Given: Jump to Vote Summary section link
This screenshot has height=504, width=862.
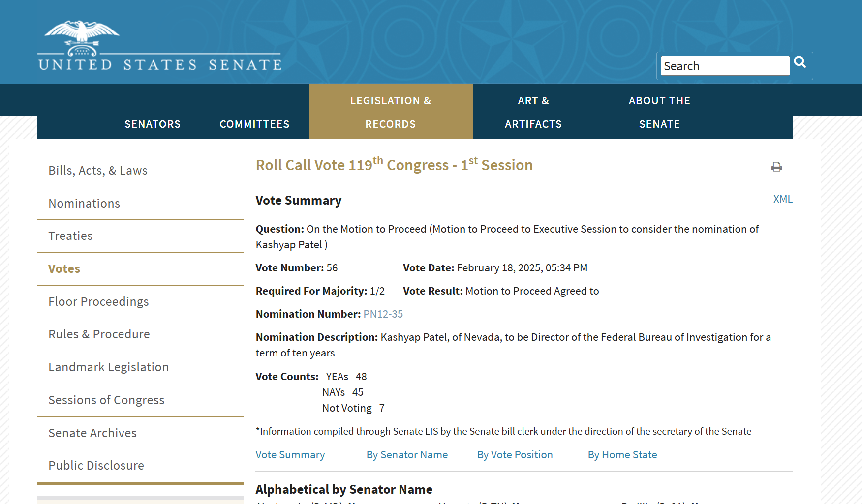Looking at the screenshot, I should point(290,455).
